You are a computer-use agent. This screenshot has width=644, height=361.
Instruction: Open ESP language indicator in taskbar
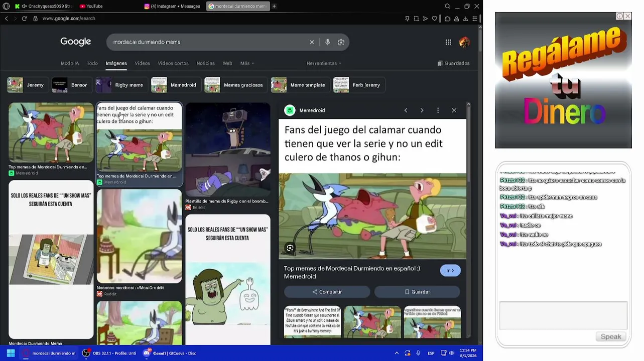tap(431, 353)
